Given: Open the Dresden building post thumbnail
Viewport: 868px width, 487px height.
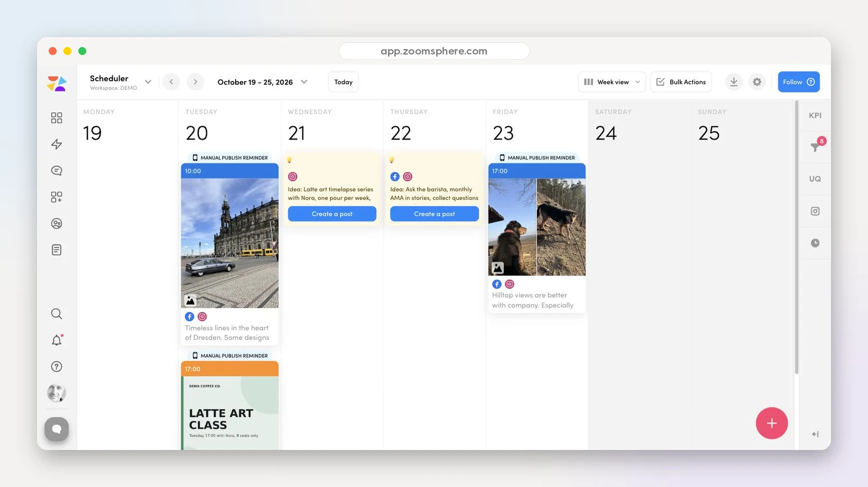Looking at the screenshot, I should (230, 243).
